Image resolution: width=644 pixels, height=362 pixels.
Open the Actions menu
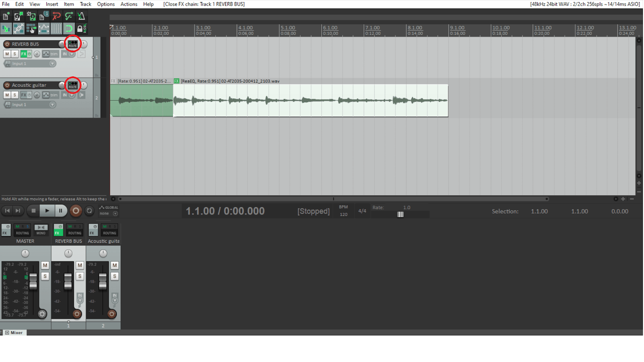click(x=129, y=4)
